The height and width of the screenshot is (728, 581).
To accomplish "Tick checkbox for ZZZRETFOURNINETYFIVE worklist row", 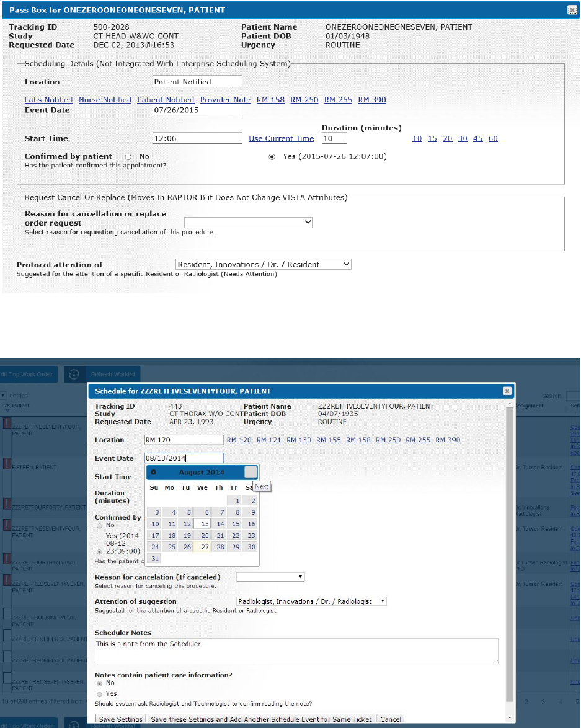I will coord(7,613).
